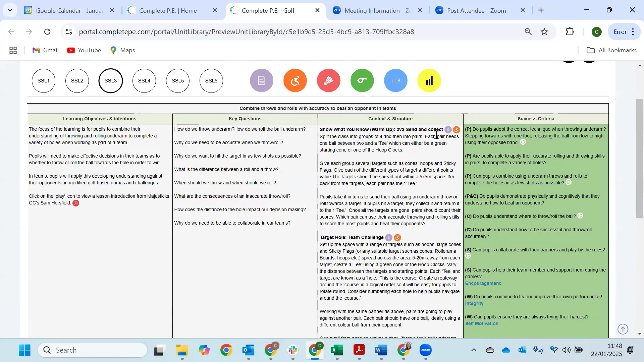Click the scroll-to-top arrow circle button
644x362 pixels.
point(623,329)
